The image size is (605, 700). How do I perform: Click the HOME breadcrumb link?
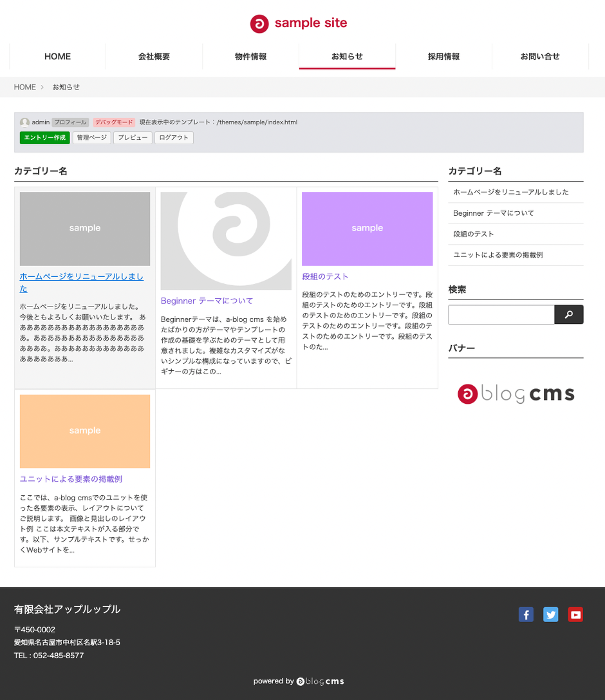pos(25,87)
